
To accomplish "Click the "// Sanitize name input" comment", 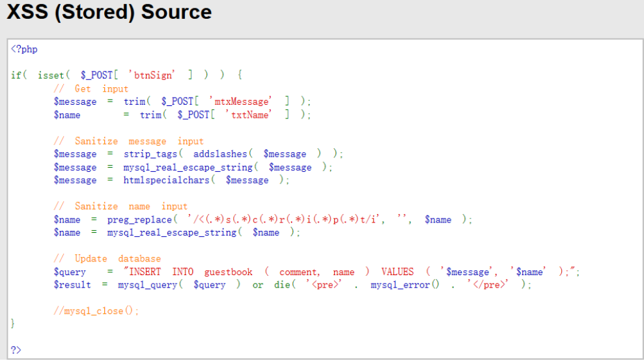I will pos(121,206).
